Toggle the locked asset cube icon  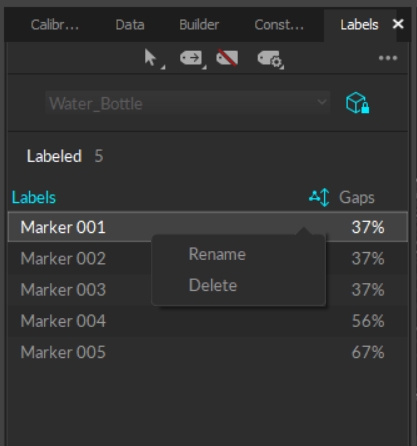(x=357, y=103)
